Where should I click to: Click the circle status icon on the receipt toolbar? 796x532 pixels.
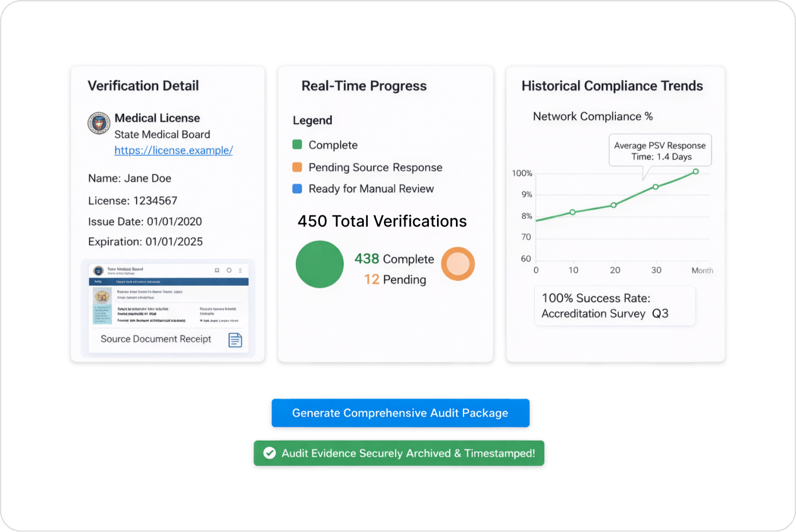pos(229,270)
